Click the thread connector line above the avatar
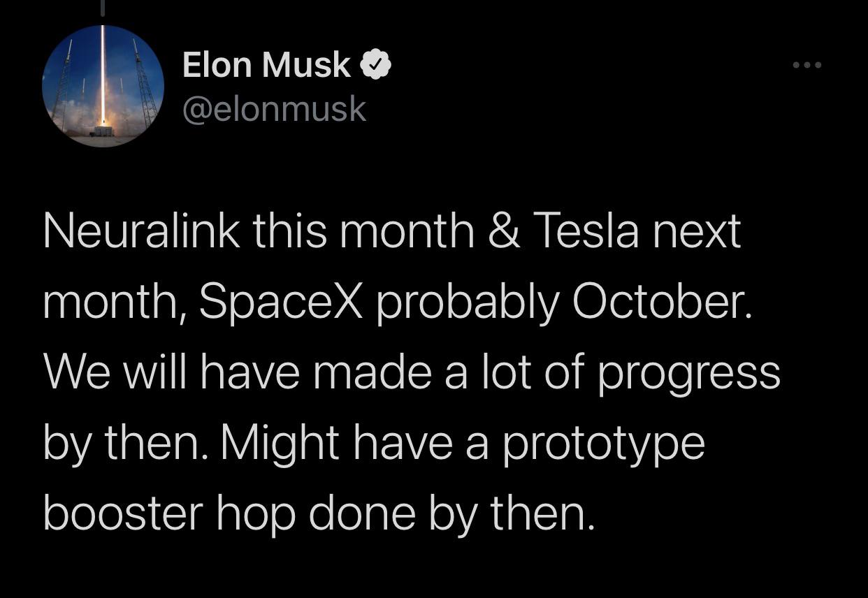This screenshot has height=598, width=868. [x=103, y=8]
